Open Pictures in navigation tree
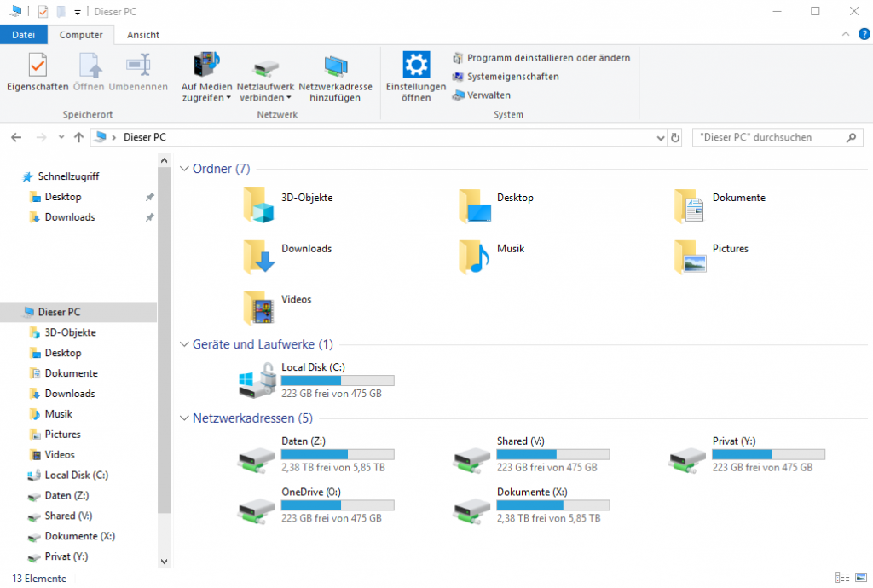Viewport: 873px width, 588px height. tap(62, 435)
